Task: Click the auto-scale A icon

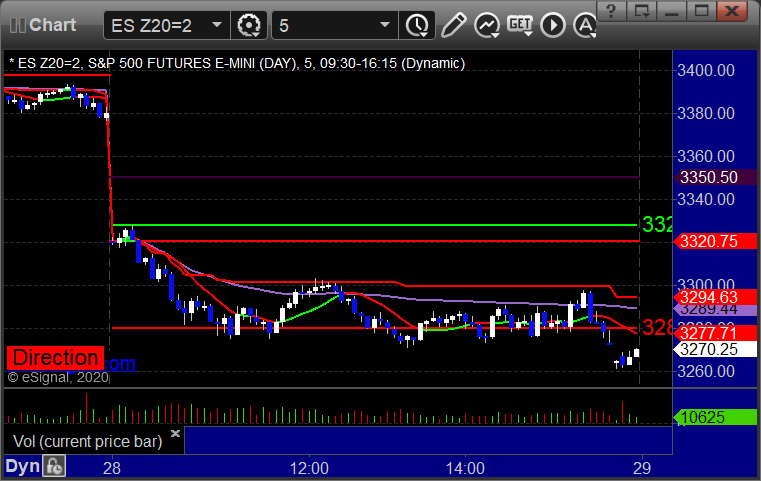Action: coord(585,25)
